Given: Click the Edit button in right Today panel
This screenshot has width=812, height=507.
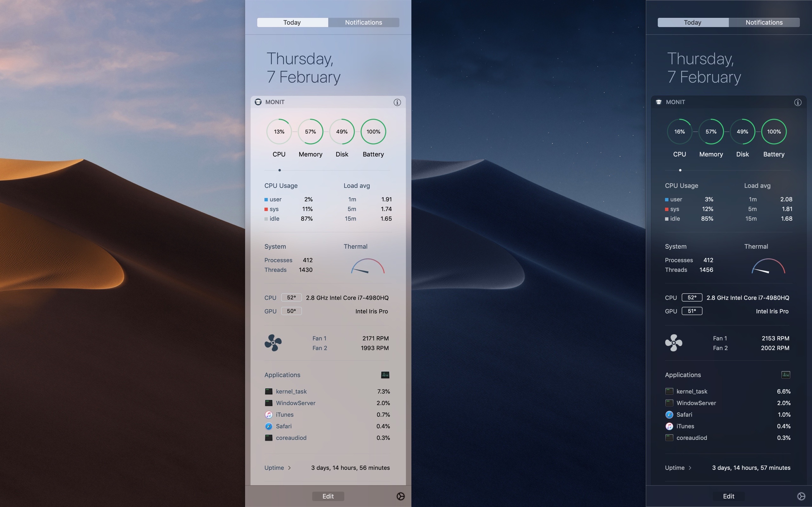Looking at the screenshot, I should [728, 495].
